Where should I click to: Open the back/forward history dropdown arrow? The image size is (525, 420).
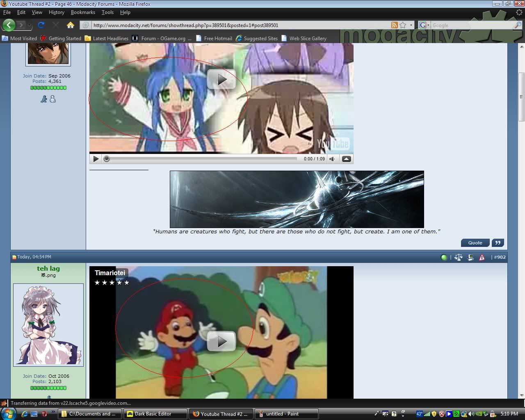[x=29, y=25]
